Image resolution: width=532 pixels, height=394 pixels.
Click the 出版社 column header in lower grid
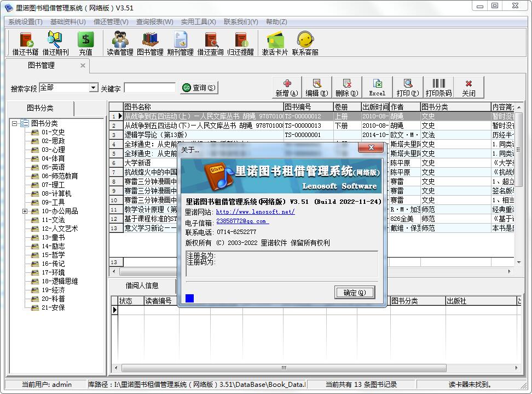click(x=481, y=301)
